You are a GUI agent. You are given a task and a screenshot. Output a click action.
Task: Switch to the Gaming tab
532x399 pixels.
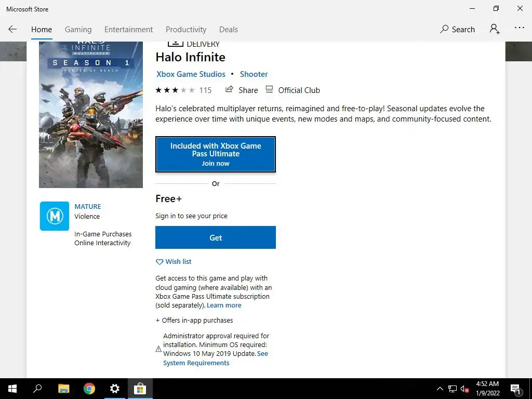(x=78, y=30)
